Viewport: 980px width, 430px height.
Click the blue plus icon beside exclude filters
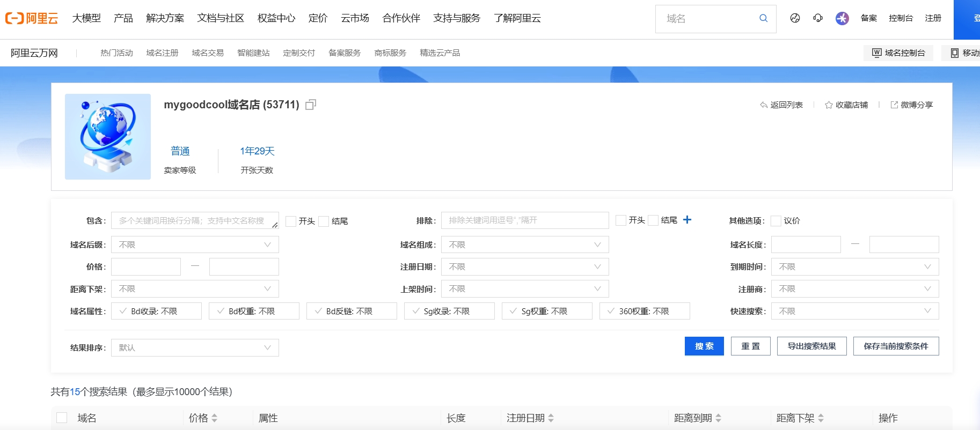(687, 220)
